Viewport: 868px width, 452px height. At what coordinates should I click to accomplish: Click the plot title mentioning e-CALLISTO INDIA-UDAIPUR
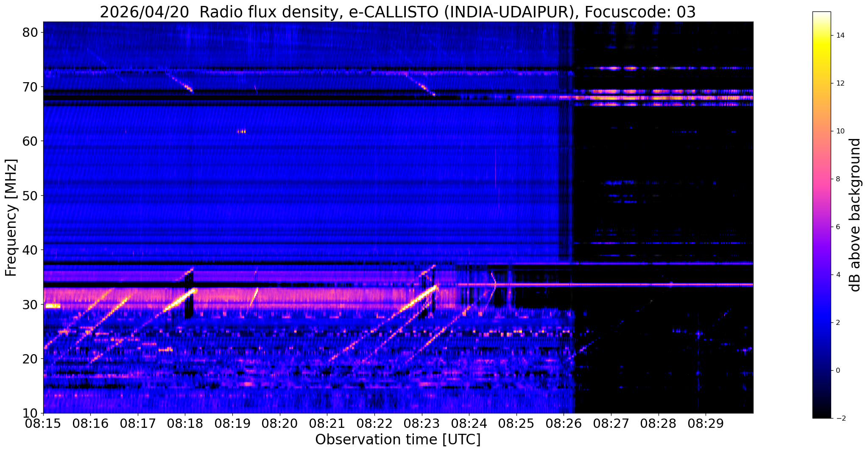coord(398,12)
